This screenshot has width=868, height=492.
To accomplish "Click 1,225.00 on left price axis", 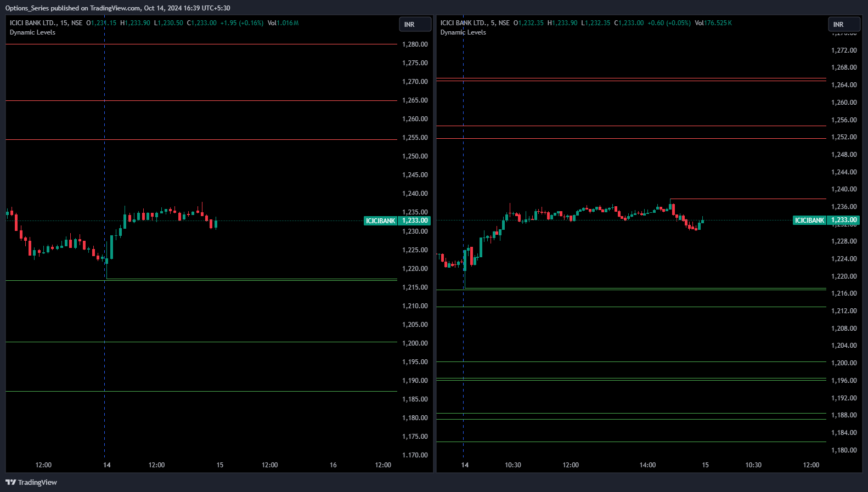I will [x=415, y=250].
